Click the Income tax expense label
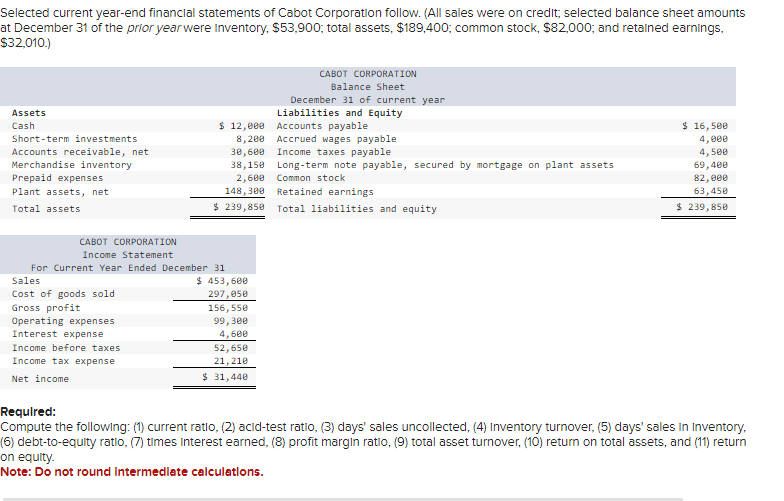 coord(63,361)
